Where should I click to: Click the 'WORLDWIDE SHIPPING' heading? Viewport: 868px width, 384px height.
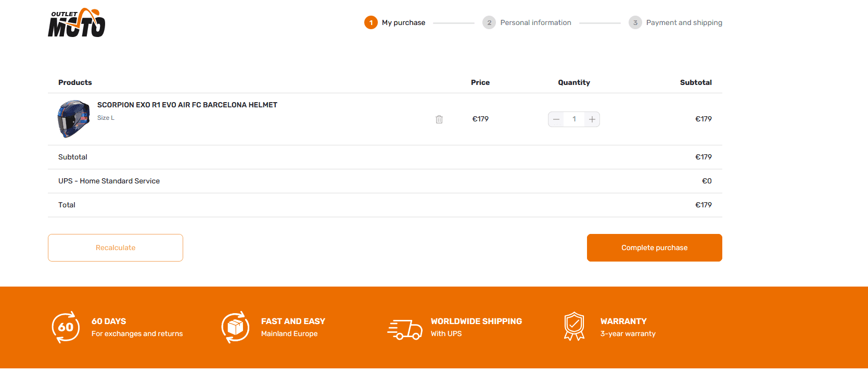476,321
